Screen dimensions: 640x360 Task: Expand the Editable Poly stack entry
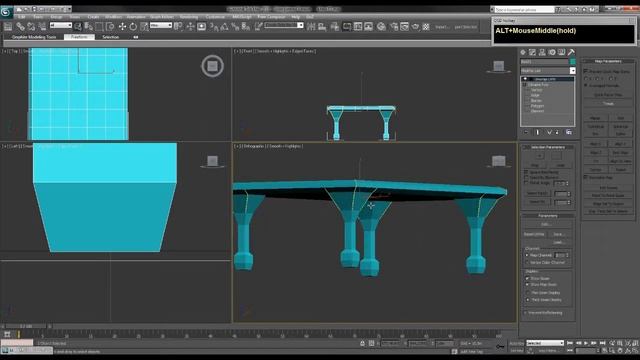[525, 84]
